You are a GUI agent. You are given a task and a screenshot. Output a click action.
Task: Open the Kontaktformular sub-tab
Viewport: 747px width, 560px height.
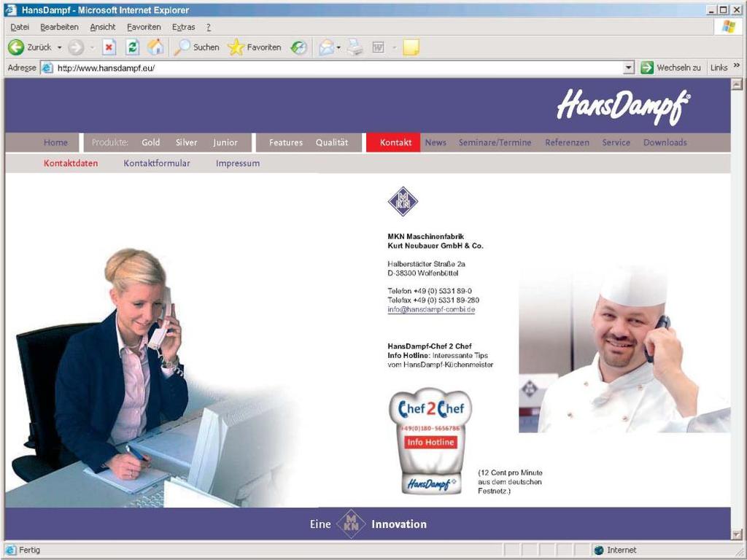pyautogui.click(x=157, y=163)
